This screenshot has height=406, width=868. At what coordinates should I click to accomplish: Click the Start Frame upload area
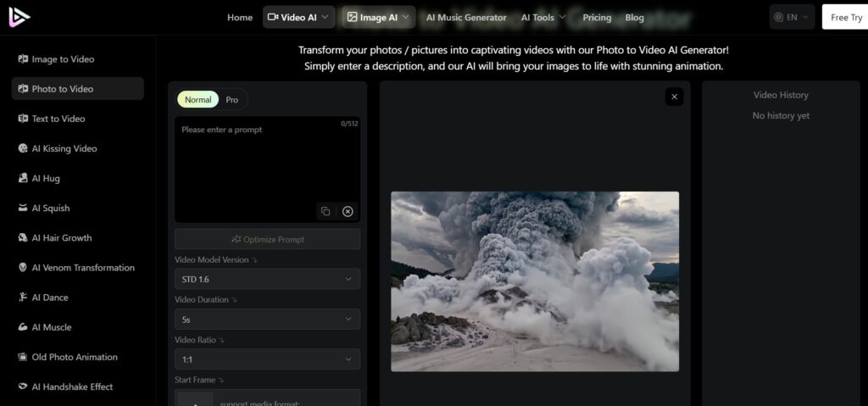click(x=267, y=398)
